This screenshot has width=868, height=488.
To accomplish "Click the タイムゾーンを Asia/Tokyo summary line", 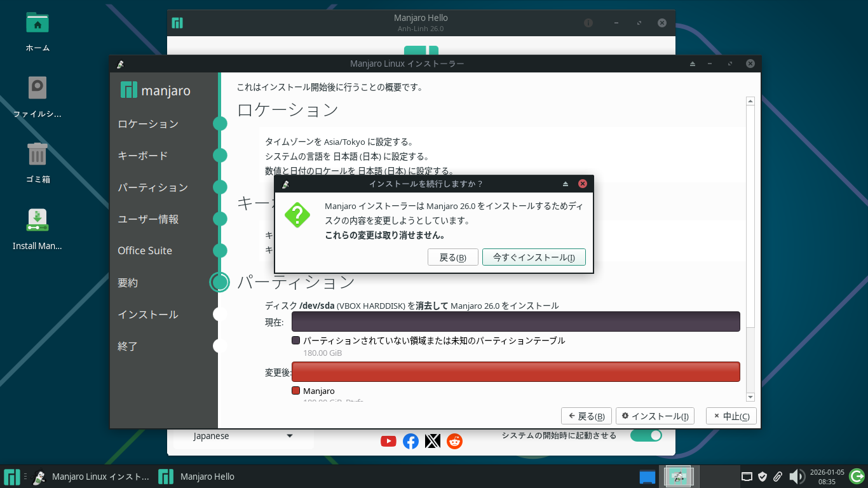I will point(339,142).
